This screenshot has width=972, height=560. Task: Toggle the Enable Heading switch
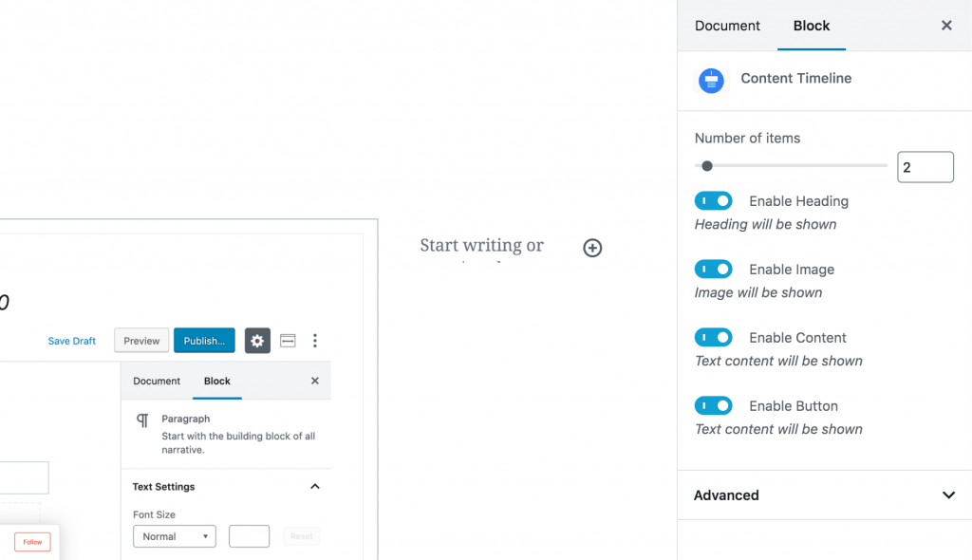713,201
